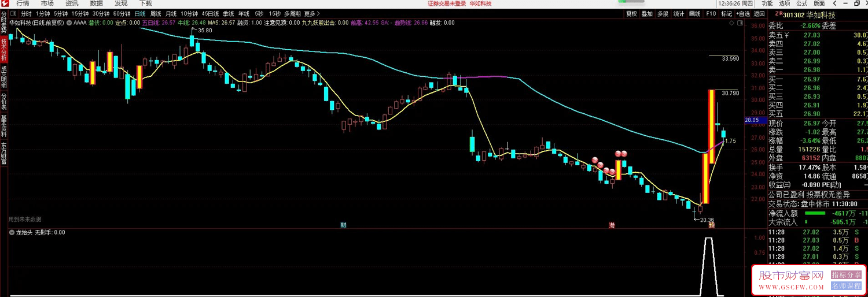868x297 pixels.
Task: Click the 画线 drawing button
Action: pyautogui.click(x=694, y=13)
